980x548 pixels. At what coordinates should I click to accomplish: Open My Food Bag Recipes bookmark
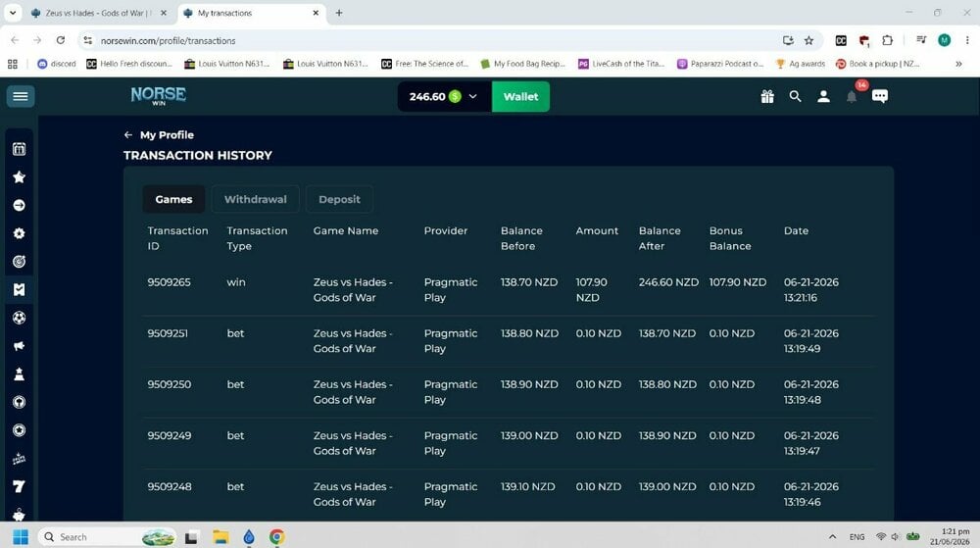click(x=522, y=64)
